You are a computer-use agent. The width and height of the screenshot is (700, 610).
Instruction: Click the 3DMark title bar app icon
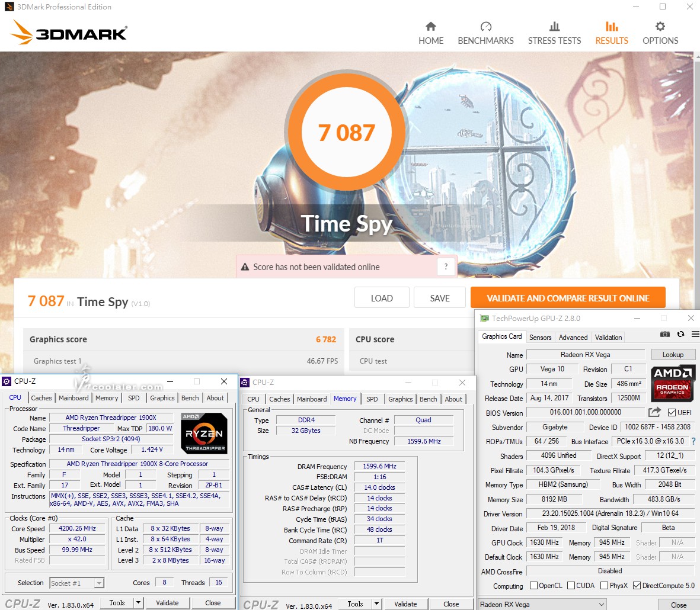pos(9,7)
